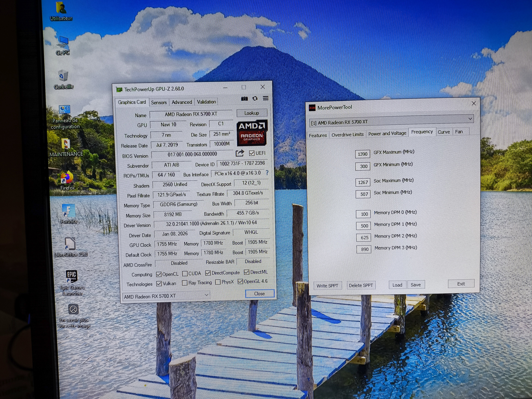Click the GPU-Z screenshot camera icon

244,99
